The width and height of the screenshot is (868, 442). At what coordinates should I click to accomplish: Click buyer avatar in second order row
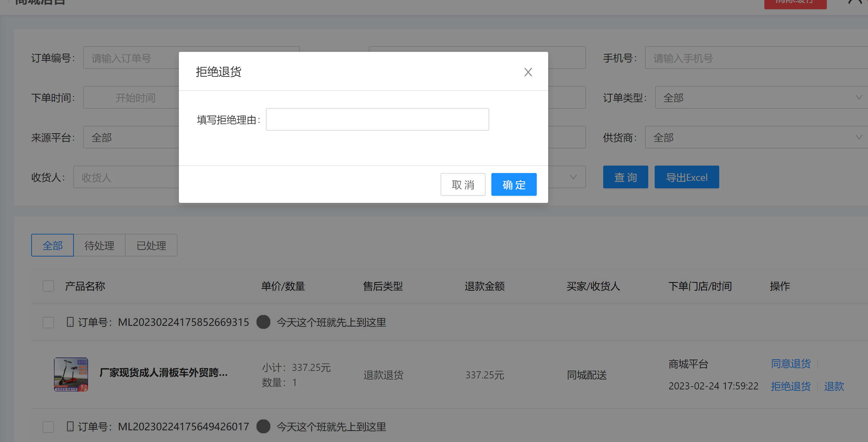coord(263,426)
